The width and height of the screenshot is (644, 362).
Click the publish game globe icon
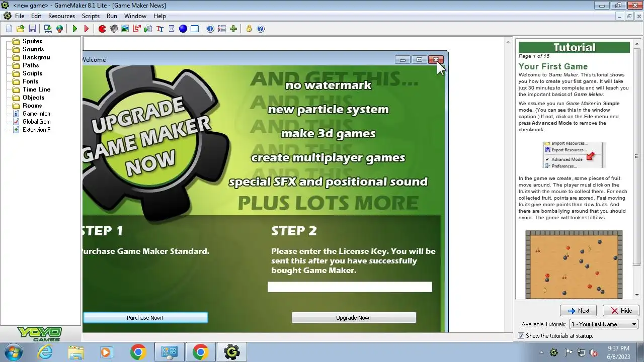[59, 29]
